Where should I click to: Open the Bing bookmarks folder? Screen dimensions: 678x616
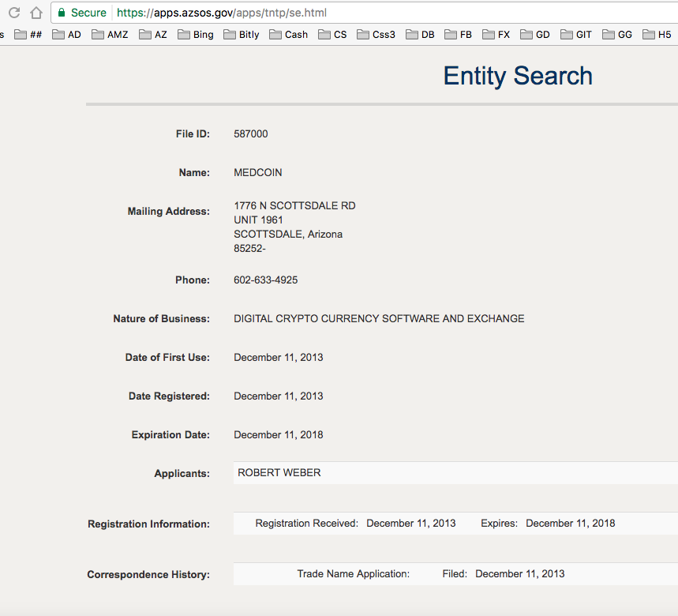196,35
